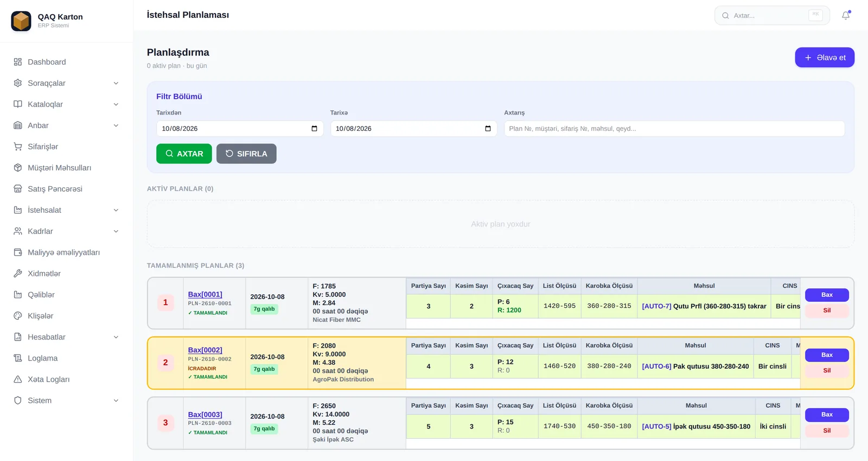Click the Sistem shield icon
Screen dimensions: 868x461
(x=18, y=401)
